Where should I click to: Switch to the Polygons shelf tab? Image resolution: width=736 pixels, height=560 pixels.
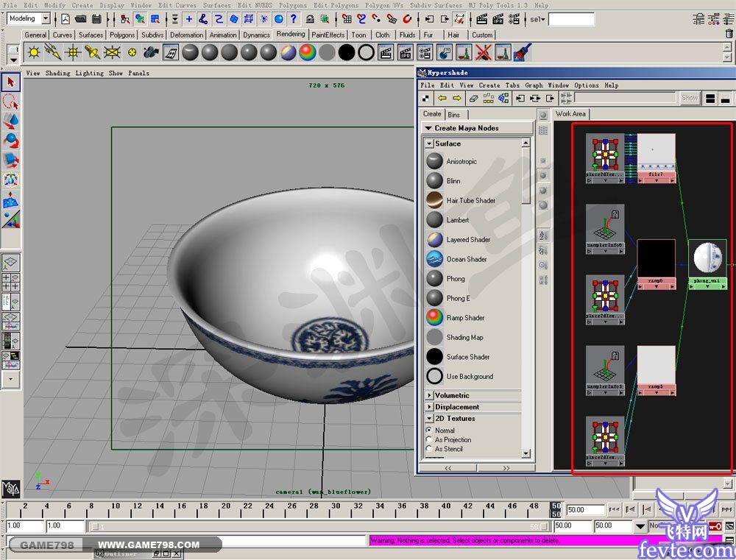[122, 35]
